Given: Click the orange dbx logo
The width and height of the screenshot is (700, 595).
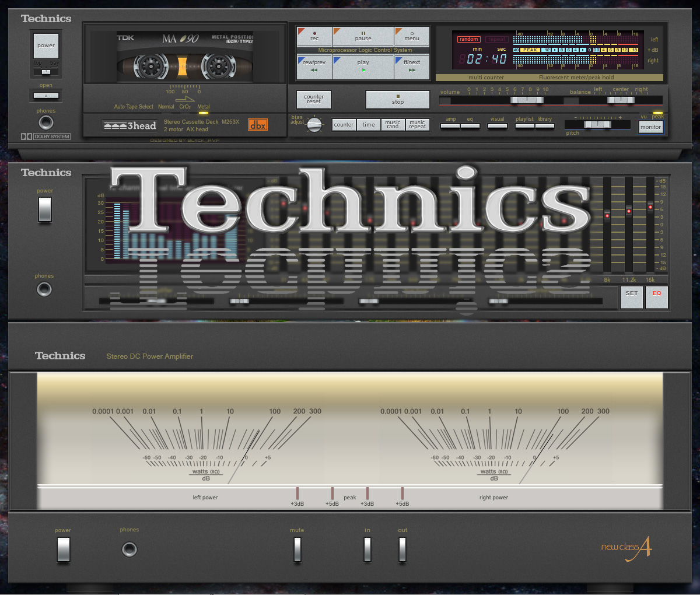Looking at the screenshot, I should 258,125.
